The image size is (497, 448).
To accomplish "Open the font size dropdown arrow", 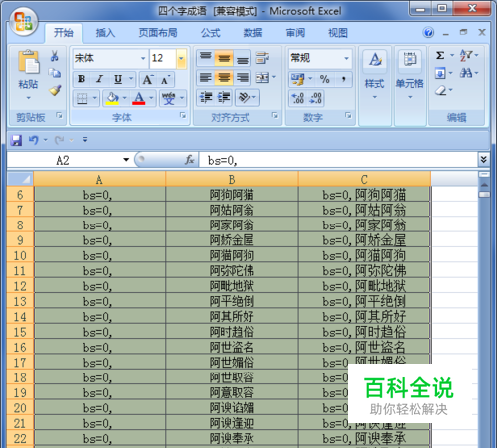I will tap(181, 58).
